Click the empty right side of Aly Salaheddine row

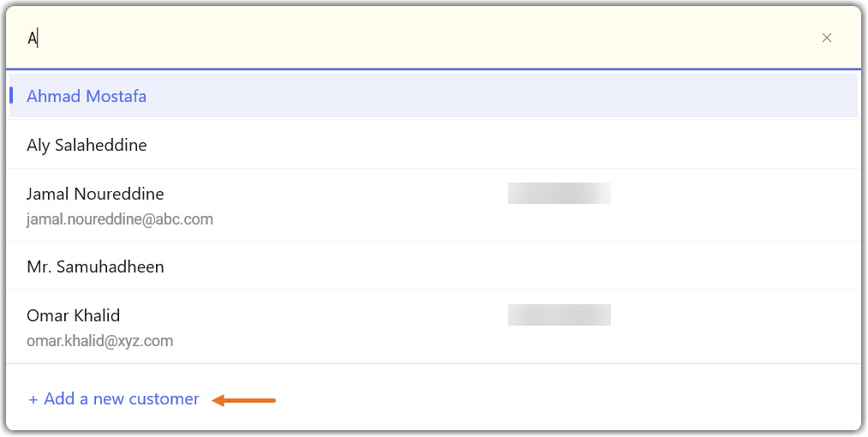click(685, 145)
